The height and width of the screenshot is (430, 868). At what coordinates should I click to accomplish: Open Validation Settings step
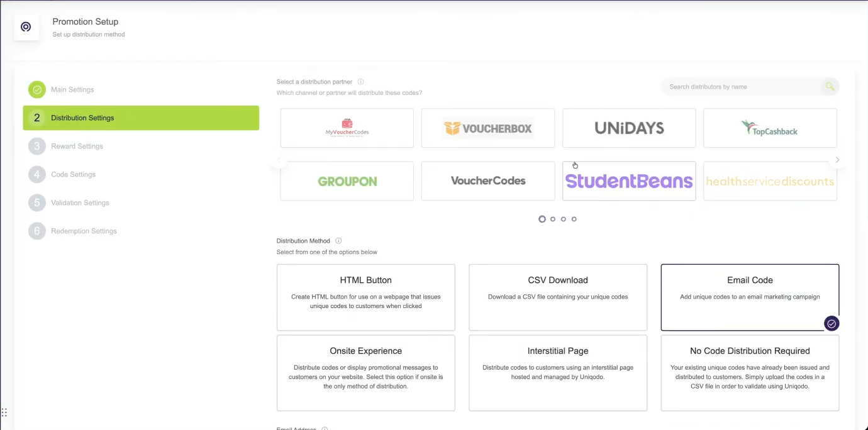[x=80, y=203]
